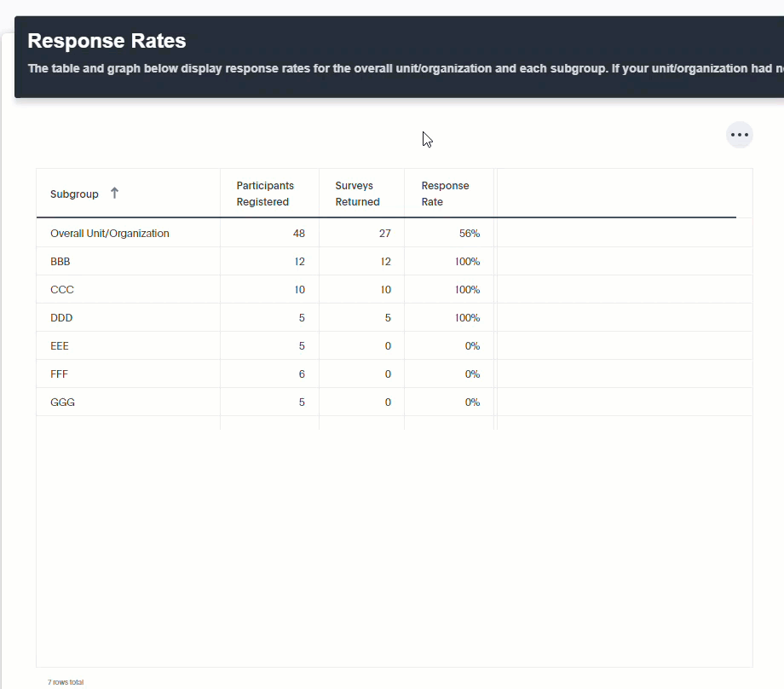Toggle the Subgroup ascending sort arrow
The image size is (784, 689).
click(x=114, y=193)
